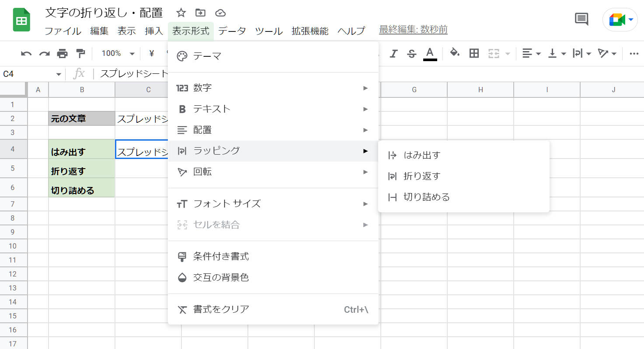Open the comment history icon
Viewport: 644px width, 349px height.
581,20
